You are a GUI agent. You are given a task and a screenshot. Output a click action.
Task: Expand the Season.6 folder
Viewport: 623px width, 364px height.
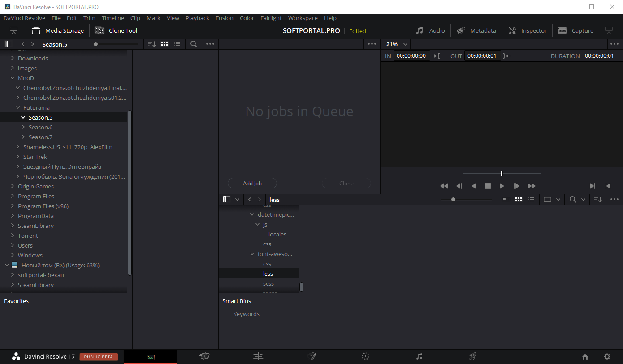pyautogui.click(x=24, y=128)
